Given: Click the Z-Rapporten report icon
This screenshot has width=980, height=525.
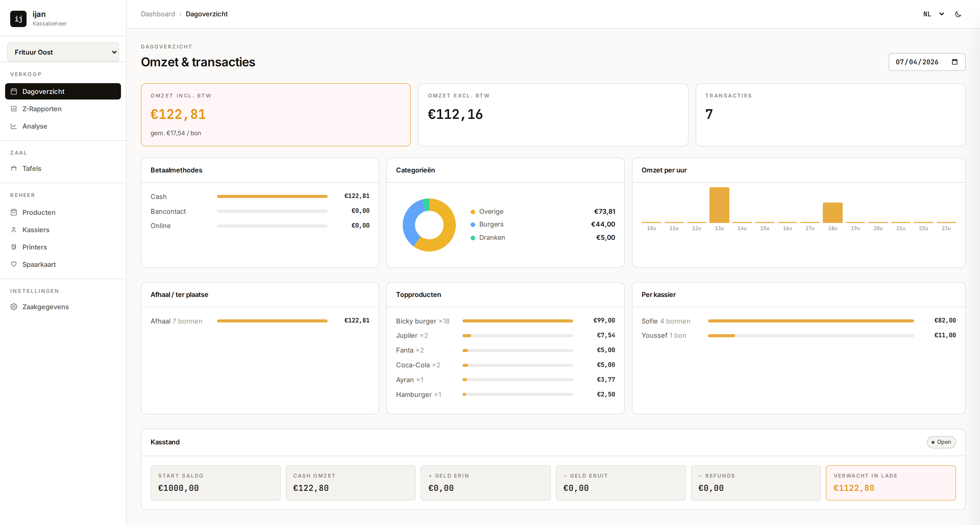Looking at the screenshot, I should click(14, 109).
